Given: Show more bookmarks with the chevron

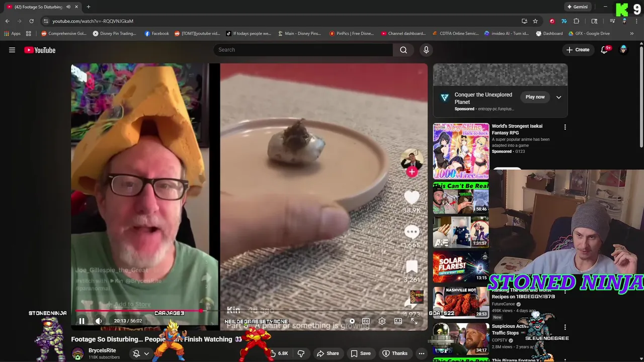Looking at the screenshot, I should 632,34.
